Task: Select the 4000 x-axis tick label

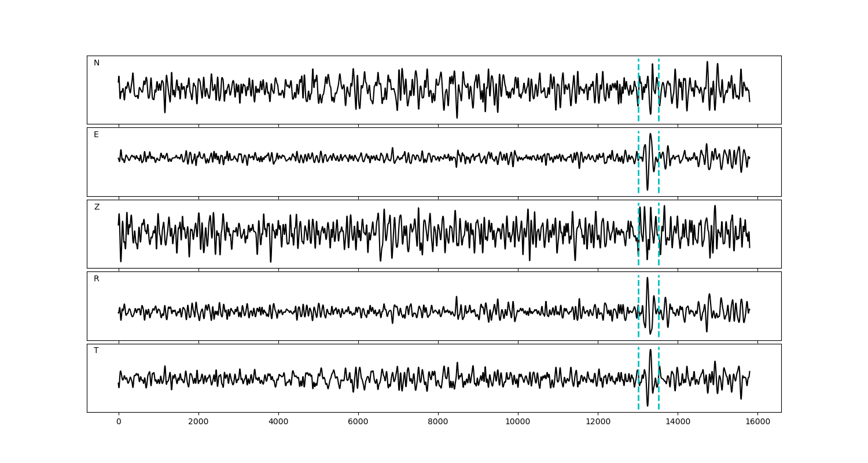Action: point(278,422)
